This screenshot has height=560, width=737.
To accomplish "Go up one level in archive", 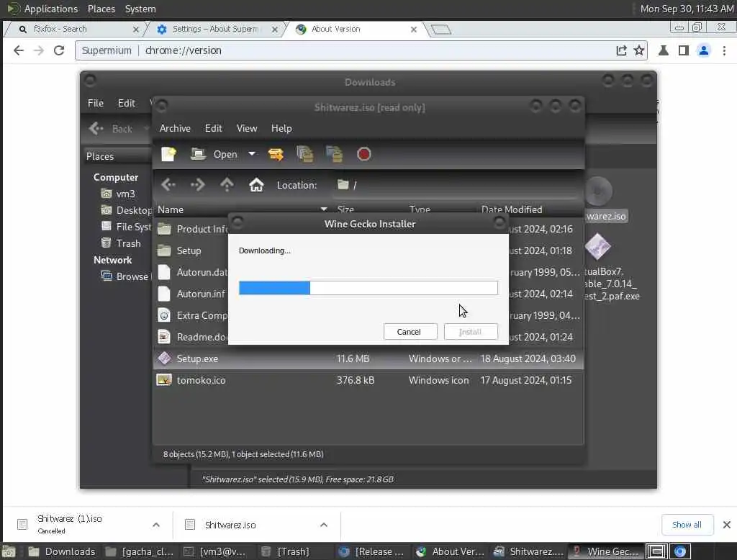I will (227, 185).
